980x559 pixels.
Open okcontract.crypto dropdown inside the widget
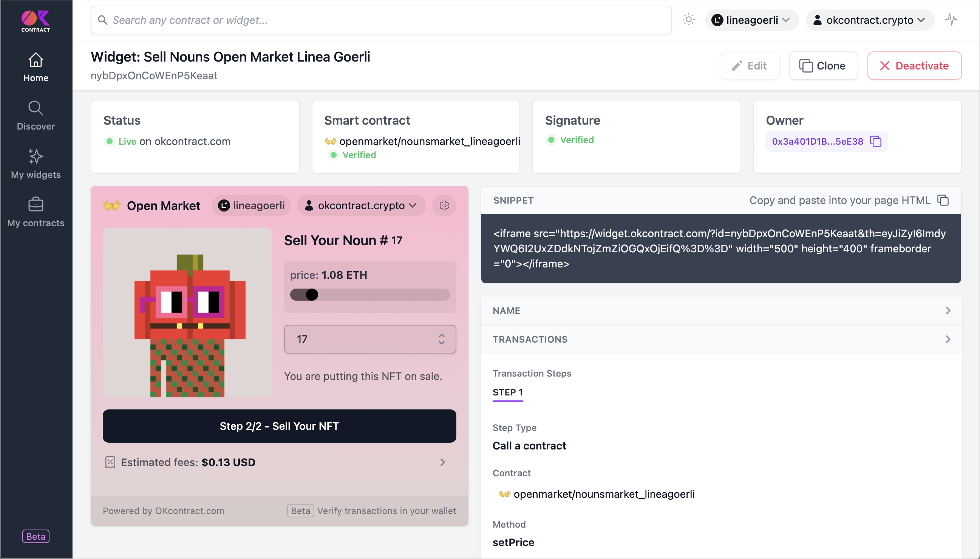[361, 205]
